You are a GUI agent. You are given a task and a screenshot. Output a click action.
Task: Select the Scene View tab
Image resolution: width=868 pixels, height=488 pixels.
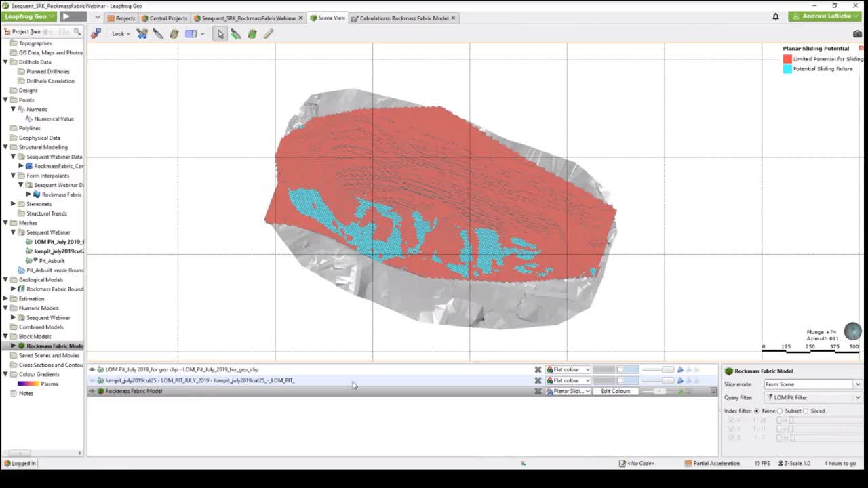(x=328, y=18)
